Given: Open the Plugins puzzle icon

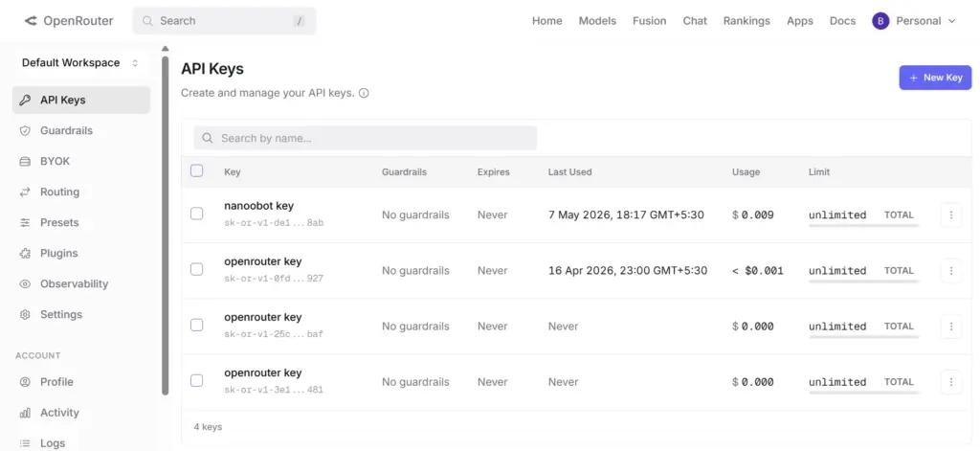Looking at the screenshot, I should [25, 254].
